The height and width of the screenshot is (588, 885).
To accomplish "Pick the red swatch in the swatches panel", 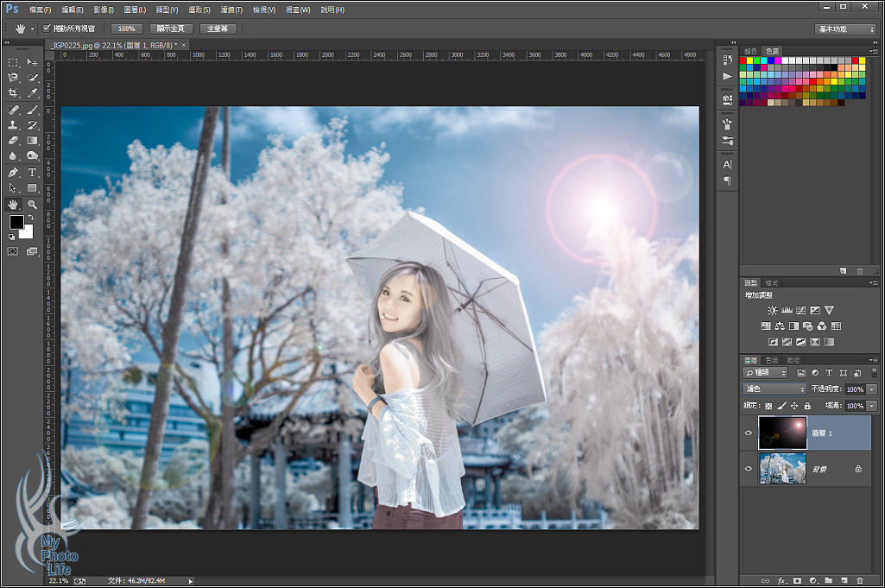I will [x=743, y=60].
